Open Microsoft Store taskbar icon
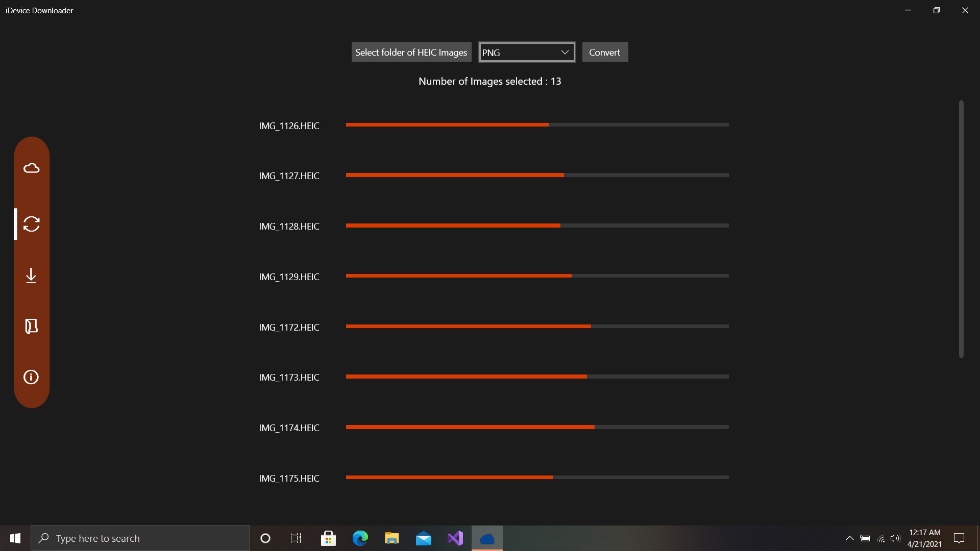 tap(328, 538)
